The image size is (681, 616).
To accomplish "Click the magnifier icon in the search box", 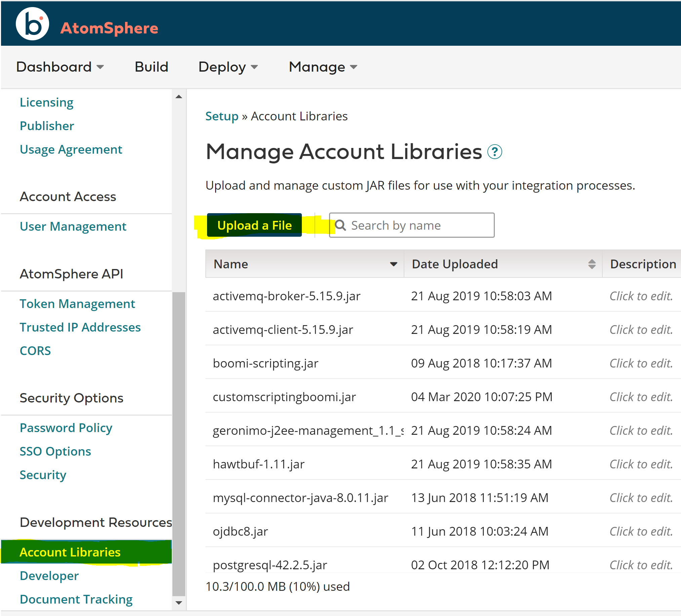I will point(342,225).
